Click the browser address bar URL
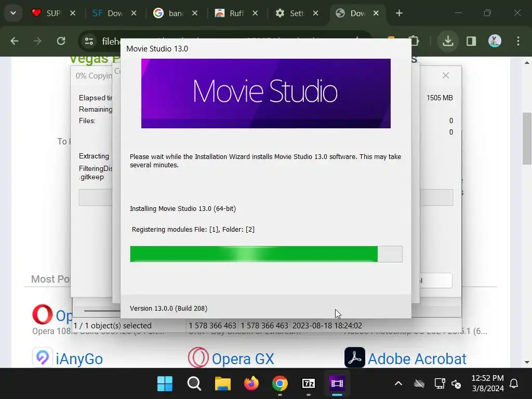The image size is (532, 399). pyautogui.click(x=111, y=41)
